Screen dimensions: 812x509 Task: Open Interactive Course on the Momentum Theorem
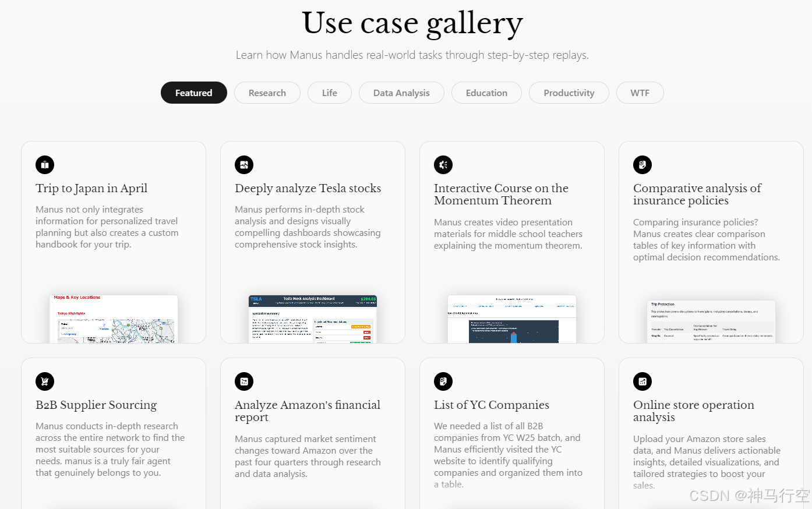point(501,194)
